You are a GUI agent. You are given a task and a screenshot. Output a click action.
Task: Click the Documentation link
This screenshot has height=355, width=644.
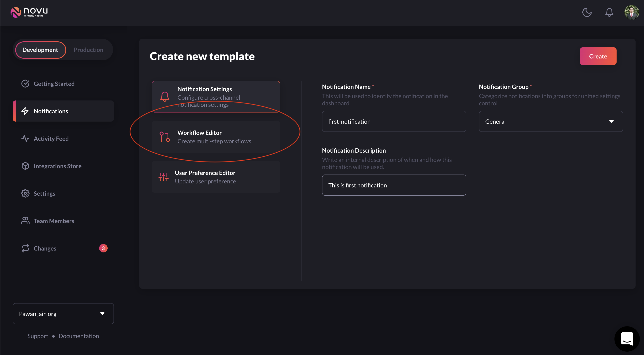pyautogui.click(x=79, y=336)
